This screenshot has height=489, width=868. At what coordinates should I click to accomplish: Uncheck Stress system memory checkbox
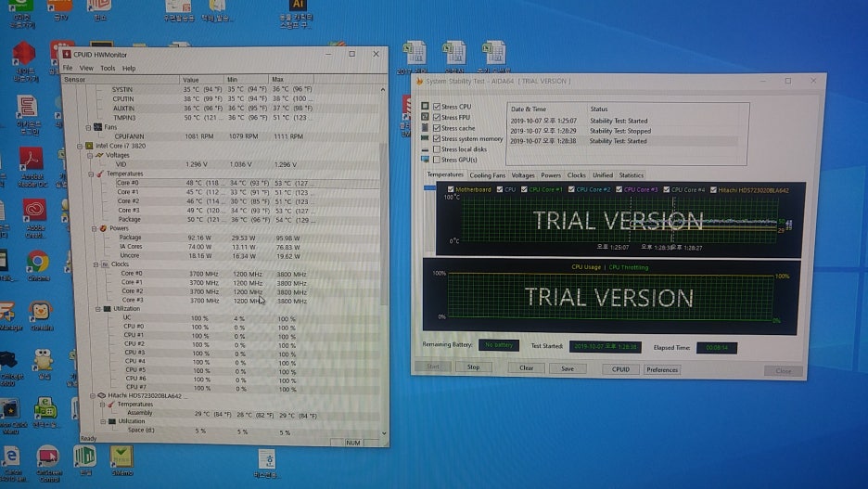coord(437,138)
